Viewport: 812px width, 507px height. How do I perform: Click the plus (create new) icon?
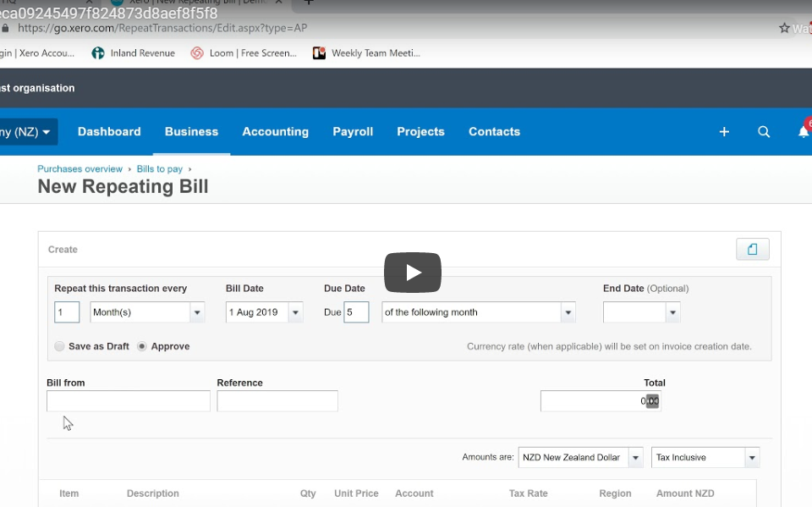[724, 132]
